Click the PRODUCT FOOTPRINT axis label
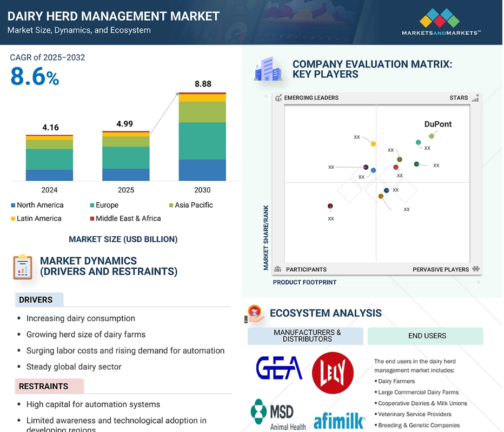The width and height of the screenshot is (504, 432). point(304,282)
